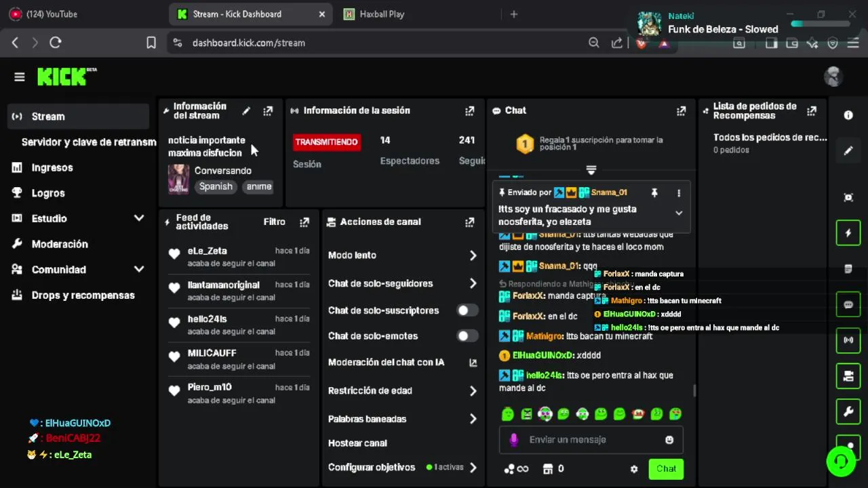
Task: Pop out the Información del stream panel
Action: click(x=268, y=110)
